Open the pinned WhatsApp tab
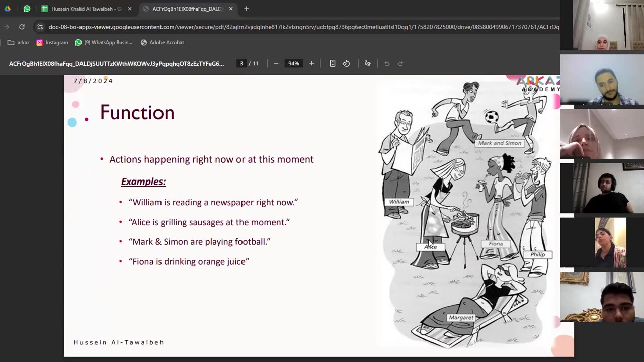The height and width of the screenshot is (362, 644). pos(27,9)
